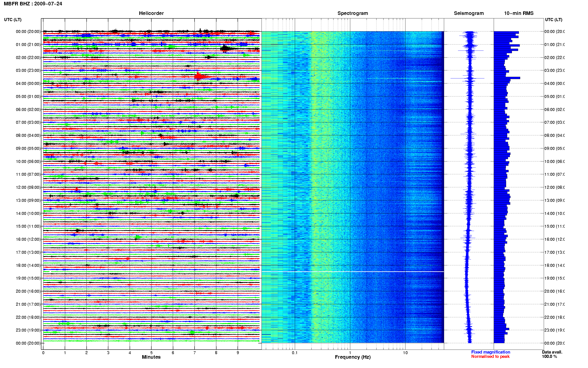The image size is (588, 368).
Task: Click the '0.1' tick on the frequency axis
Action: tap(295, 353)
